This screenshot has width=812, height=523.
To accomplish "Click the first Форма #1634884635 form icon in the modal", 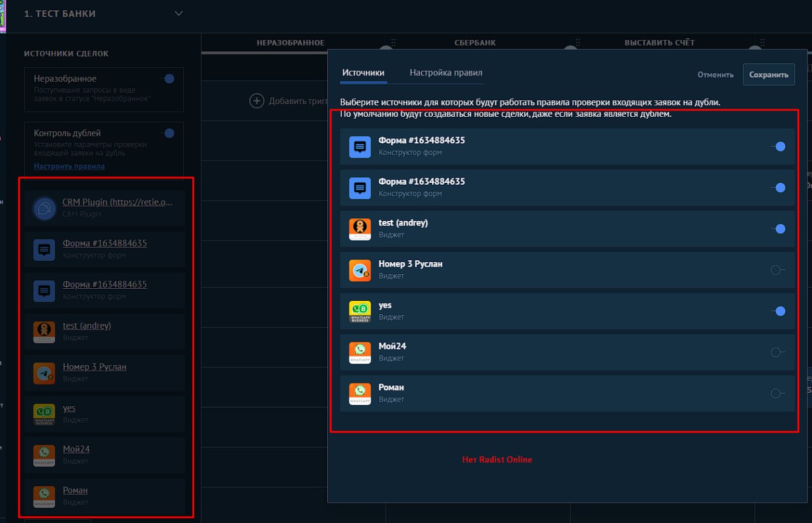I will (360, 146).
